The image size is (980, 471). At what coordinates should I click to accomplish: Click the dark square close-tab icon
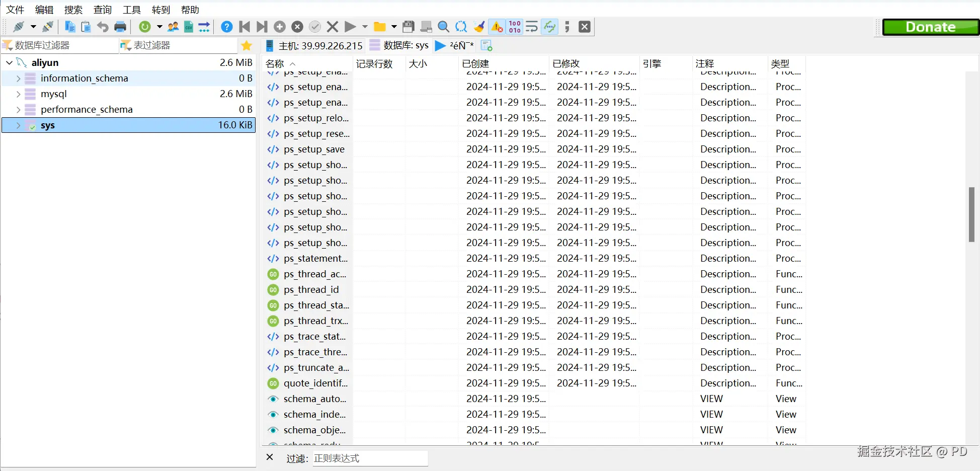[x=585, y=27]
